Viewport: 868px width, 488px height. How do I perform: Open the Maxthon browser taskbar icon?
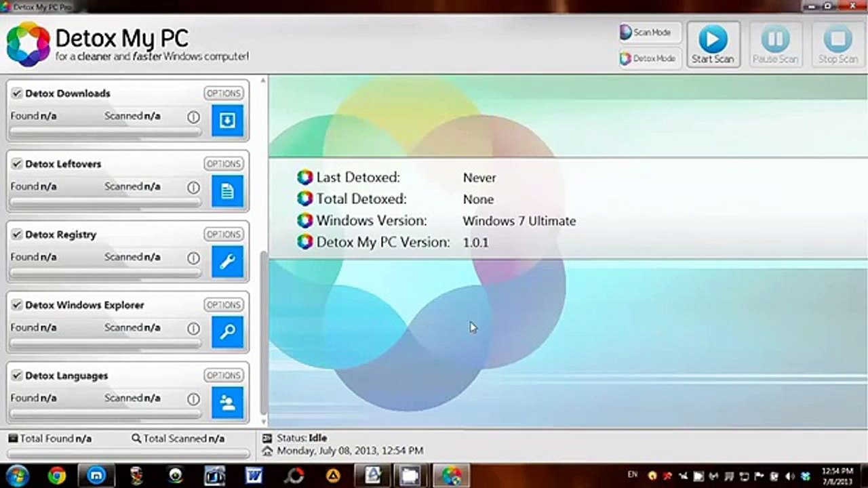point(96,476)
